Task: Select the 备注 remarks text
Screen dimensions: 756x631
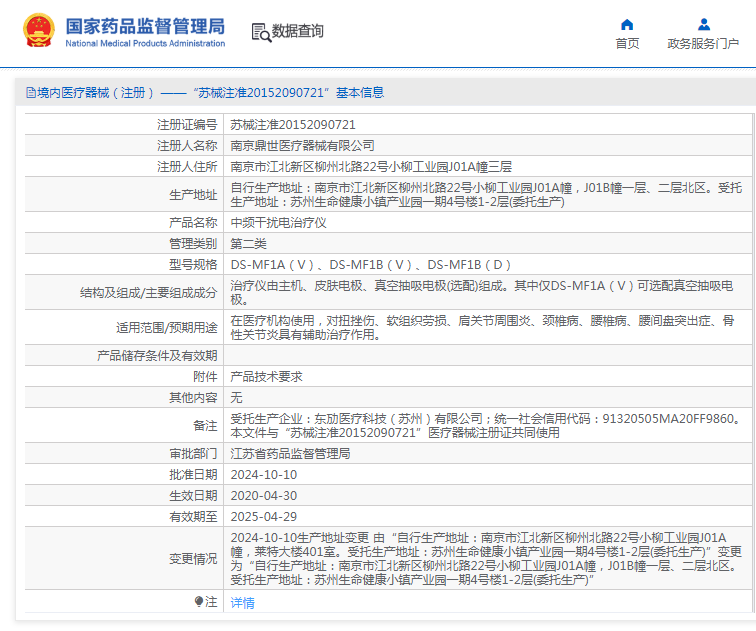Action: (486, 426)
